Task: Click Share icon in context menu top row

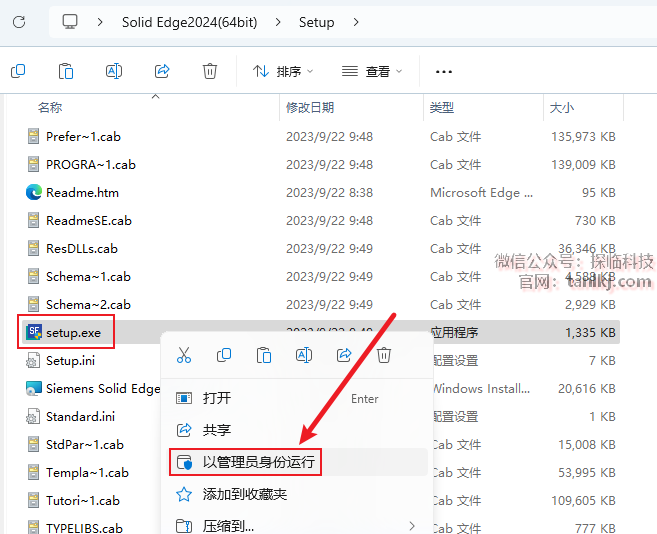Action: [344, 355]
